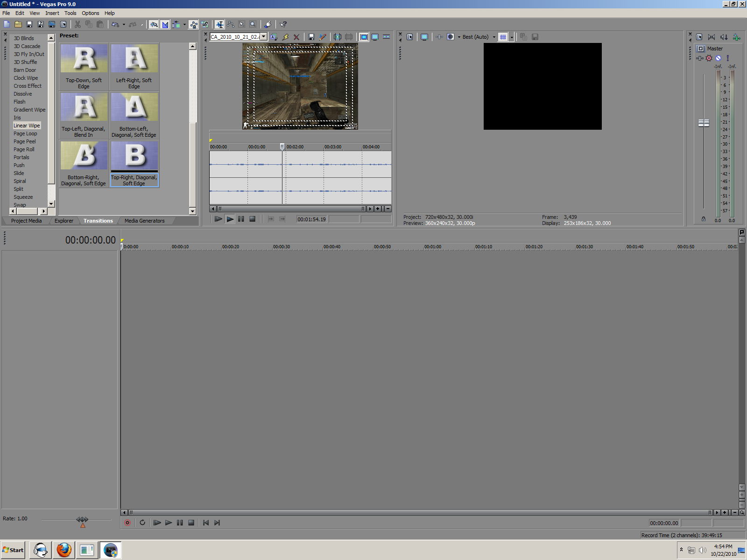Click the Master volume fader handle
This screenshot has width=747, height=560.
tap(704, 123)
